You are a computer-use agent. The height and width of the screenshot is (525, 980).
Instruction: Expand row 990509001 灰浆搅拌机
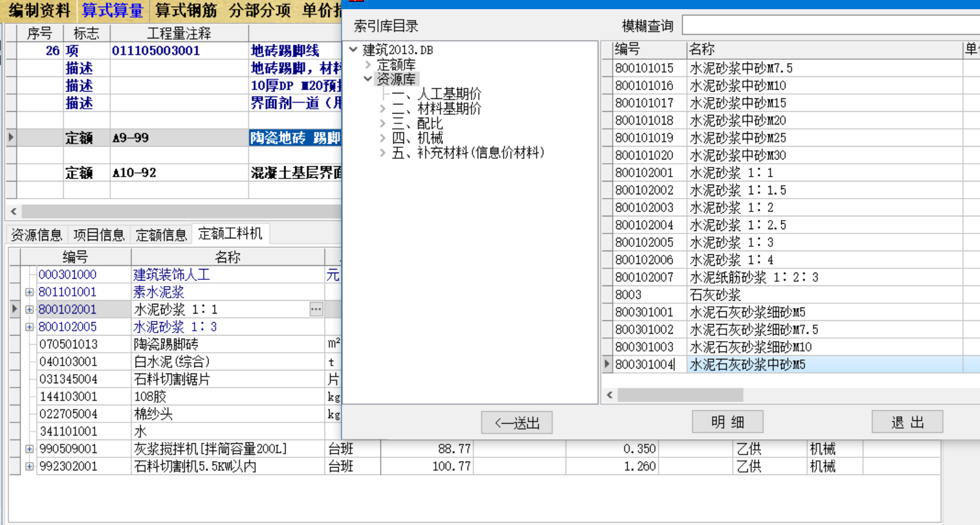pyautogui.click(x=29, y=449)
